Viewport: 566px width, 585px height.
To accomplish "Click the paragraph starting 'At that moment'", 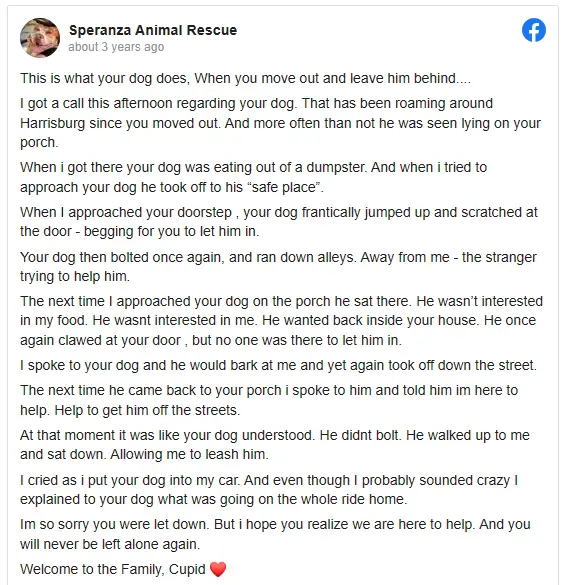I will (x=275, y=445).
